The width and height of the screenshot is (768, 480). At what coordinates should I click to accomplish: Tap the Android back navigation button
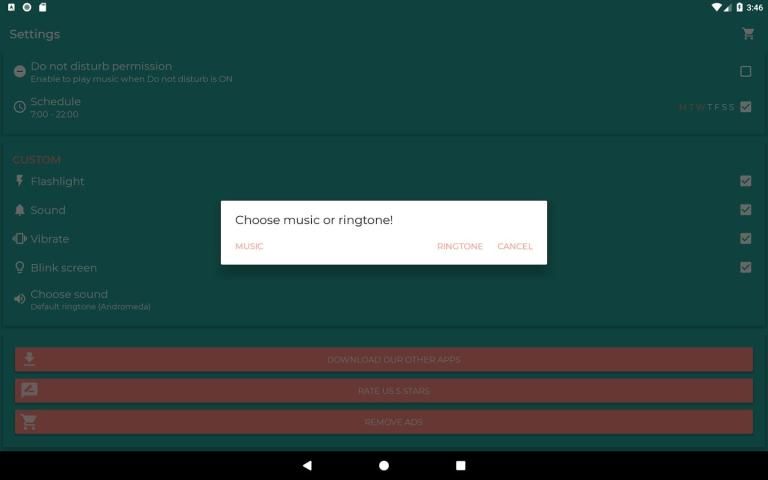[x=307, y=465]
